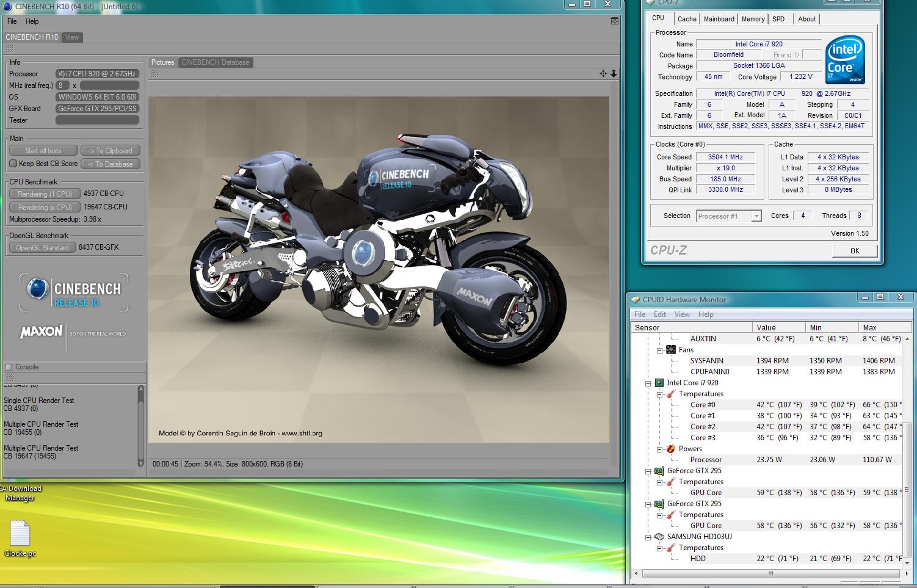Click the Intel Core i7 920 chip icon
Image resolution: width=917 pixels, height=588 pixels.
point(659,383)
